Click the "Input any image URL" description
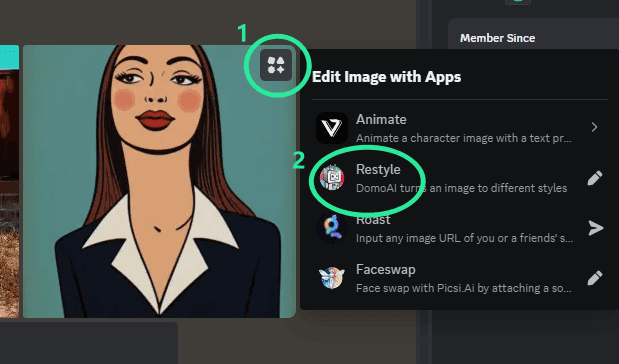The height and width of the screenshot is (364, 619). coord(465,238)
